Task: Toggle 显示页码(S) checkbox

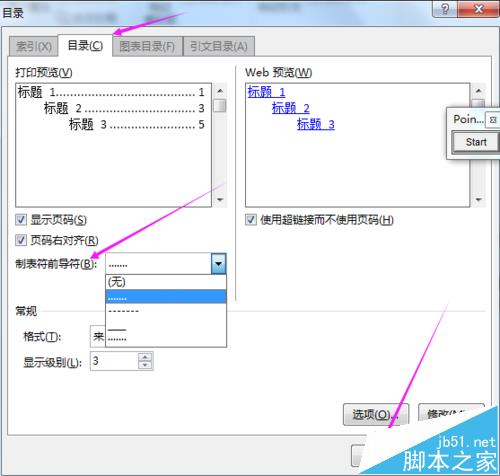Action: [x=21, y=220]
